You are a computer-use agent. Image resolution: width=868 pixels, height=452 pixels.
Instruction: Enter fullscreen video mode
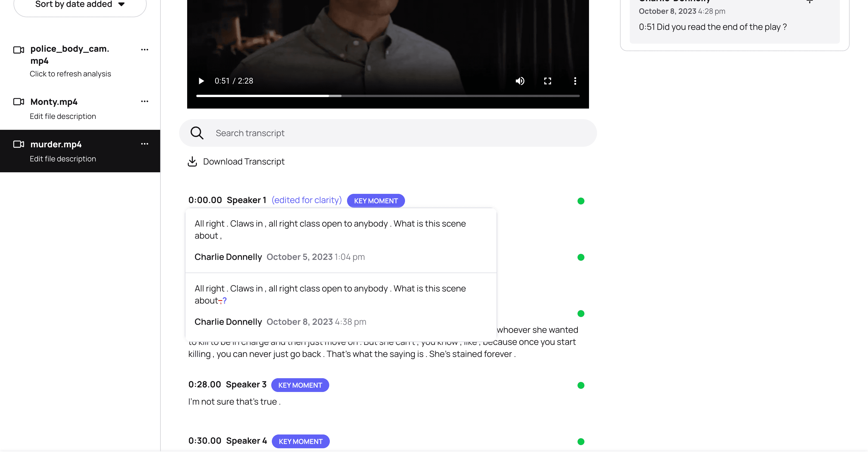click(547, 81)
